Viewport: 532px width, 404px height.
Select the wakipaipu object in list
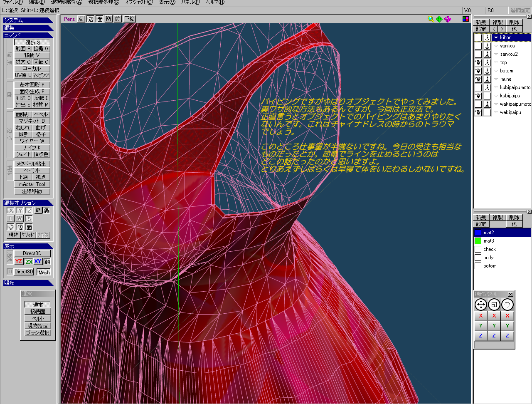pyautogui.click(x=510, y=112)
